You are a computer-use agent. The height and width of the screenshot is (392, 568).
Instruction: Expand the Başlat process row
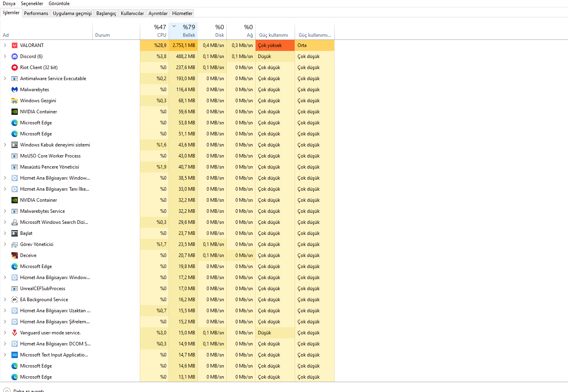5,233
